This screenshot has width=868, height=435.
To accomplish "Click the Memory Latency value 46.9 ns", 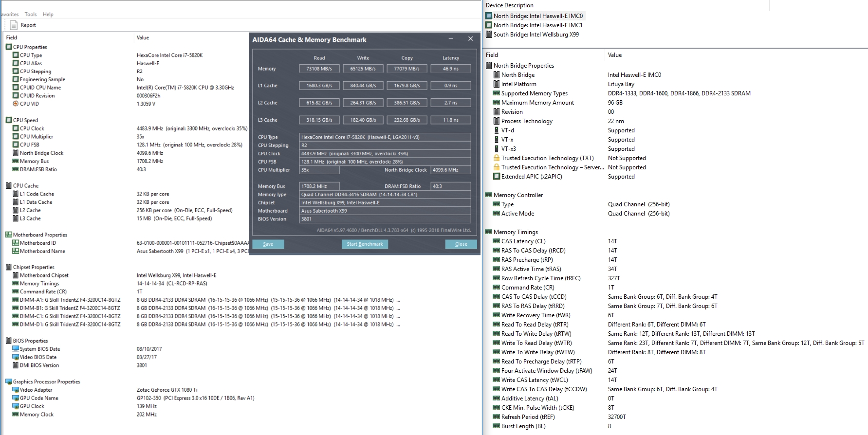I will tap(451, 69).
